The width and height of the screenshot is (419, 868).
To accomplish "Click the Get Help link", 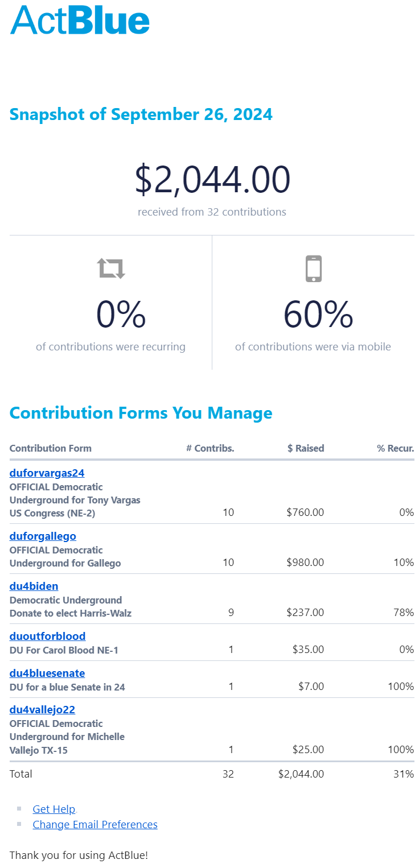I will pos(54,809).
